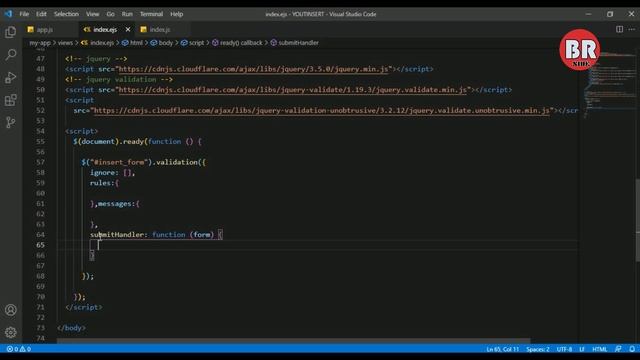The width and height of the screenshot is (640, 360).
Task: Open feedback icon in status bar
Action: coord(618,349)
